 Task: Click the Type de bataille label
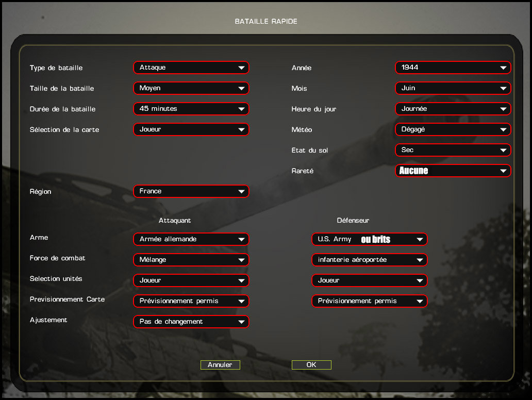pos(56,68)
